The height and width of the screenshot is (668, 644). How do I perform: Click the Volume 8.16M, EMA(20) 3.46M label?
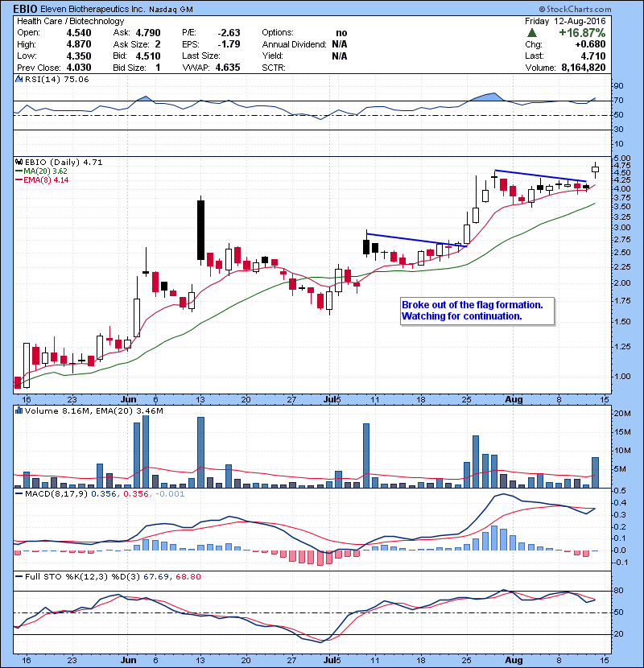click(93, 410)
